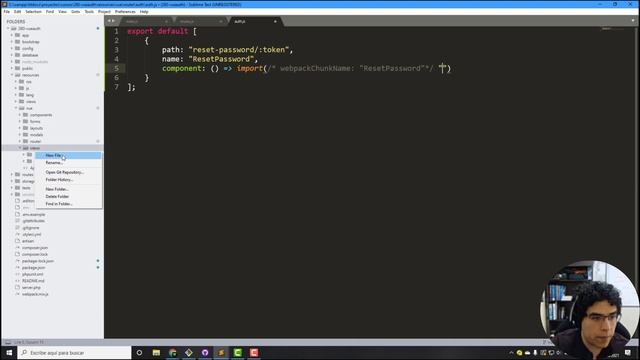Click the Windows taskbar search box

click(74, 353)
